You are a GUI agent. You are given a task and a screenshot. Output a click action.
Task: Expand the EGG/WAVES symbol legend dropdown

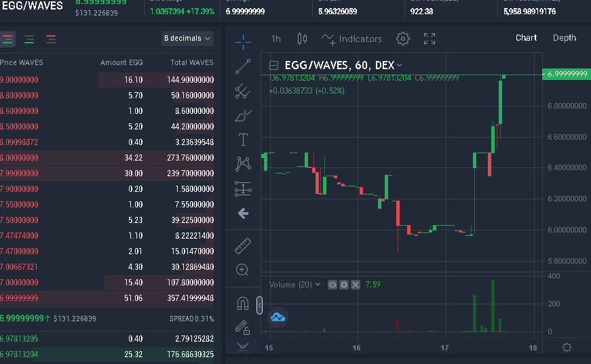(399, 66)
